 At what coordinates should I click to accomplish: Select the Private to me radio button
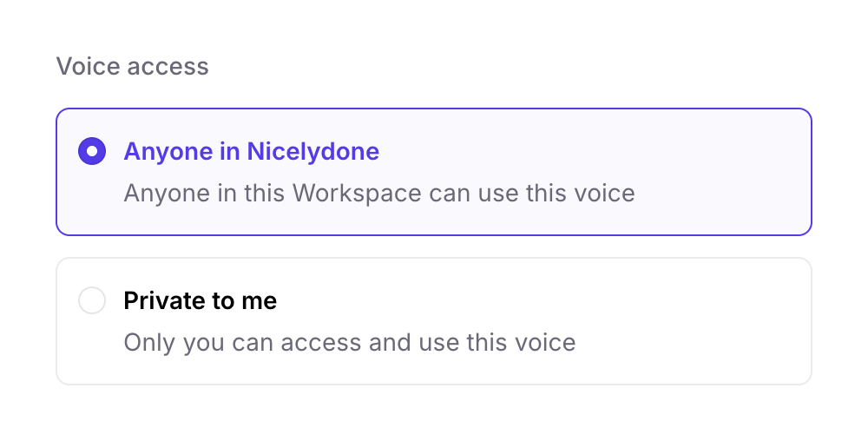[92, 301]
